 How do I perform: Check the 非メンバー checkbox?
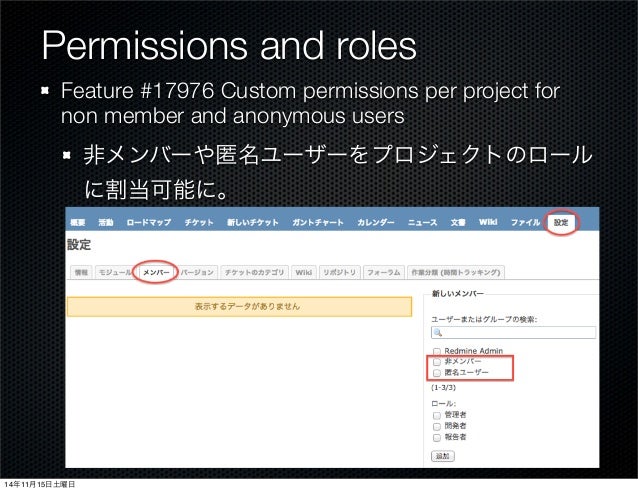click(437, 362)
